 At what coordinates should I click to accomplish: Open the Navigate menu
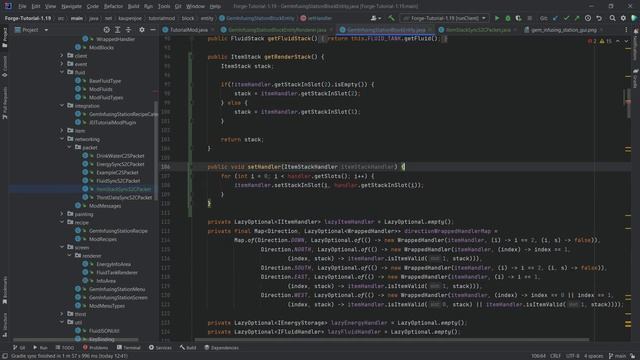pos(71,6)
